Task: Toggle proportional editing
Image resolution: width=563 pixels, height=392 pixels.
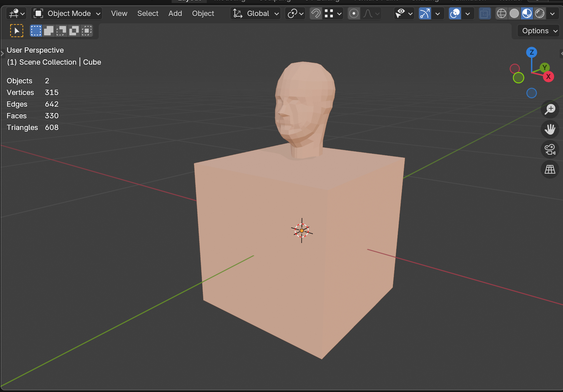Action: (x=354, y=14)
